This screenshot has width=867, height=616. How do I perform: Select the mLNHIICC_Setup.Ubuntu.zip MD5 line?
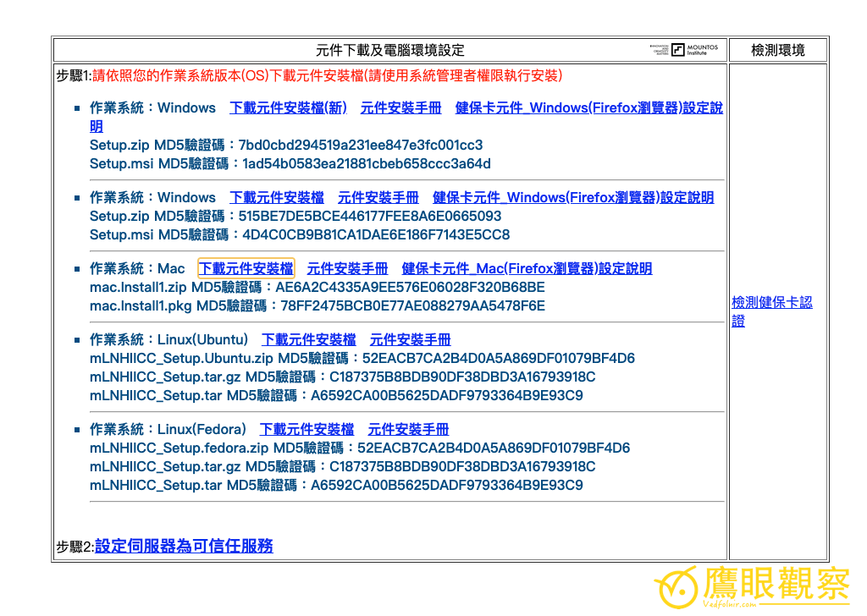click(x=362, y=358)
